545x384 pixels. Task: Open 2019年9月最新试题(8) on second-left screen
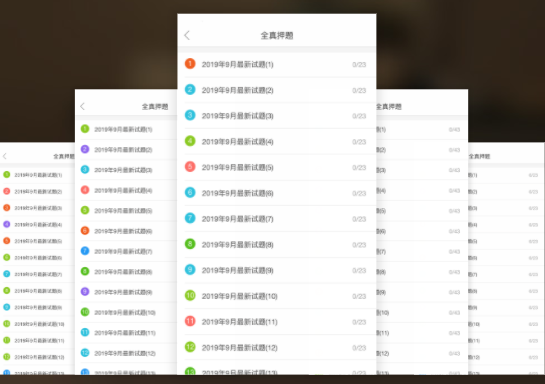click(126, 272)
